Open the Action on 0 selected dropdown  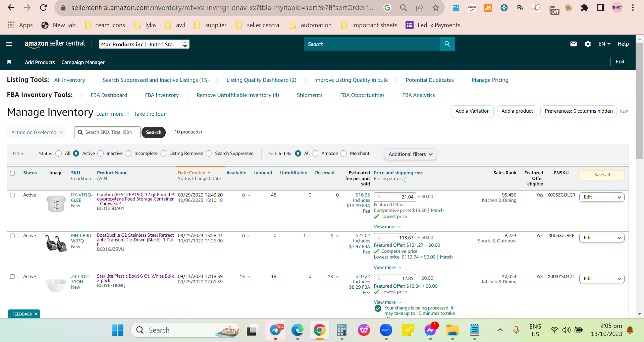[x=37, y=132]
